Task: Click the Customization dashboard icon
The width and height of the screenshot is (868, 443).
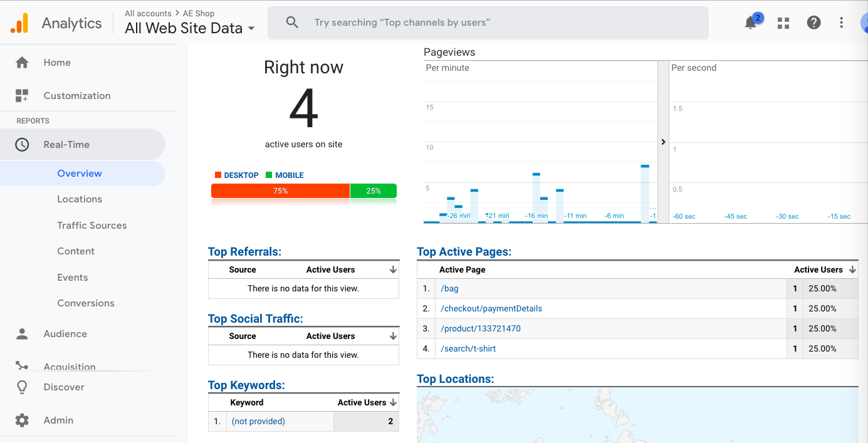Action: [x=22, y=96]
